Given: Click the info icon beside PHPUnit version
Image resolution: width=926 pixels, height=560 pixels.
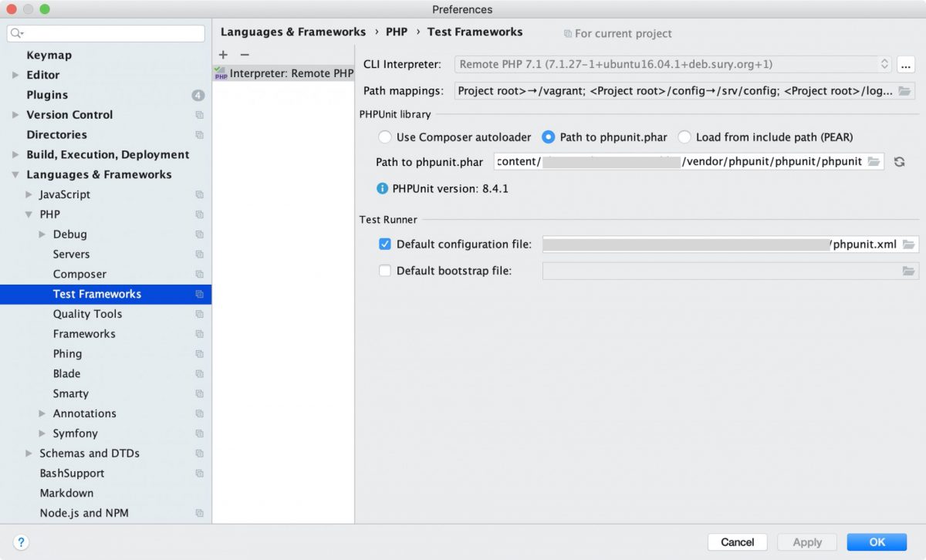Looking at the screenshot, I should point(382,188).
